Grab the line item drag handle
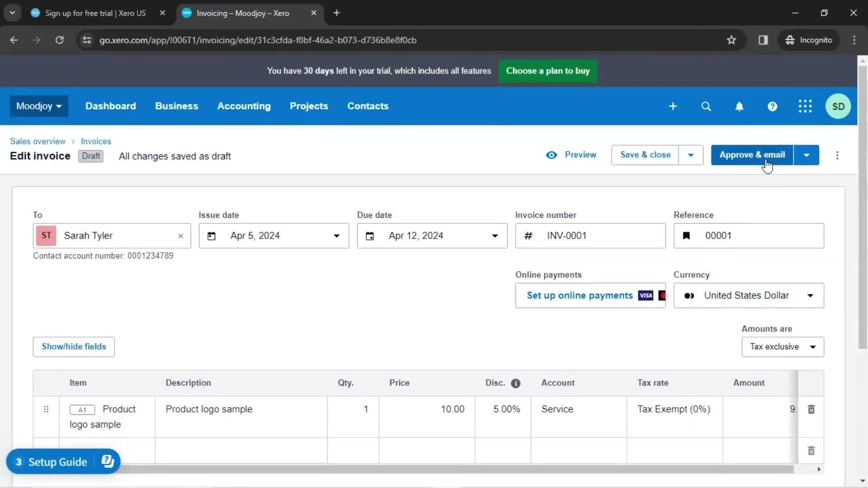 (x=46, y=409)
